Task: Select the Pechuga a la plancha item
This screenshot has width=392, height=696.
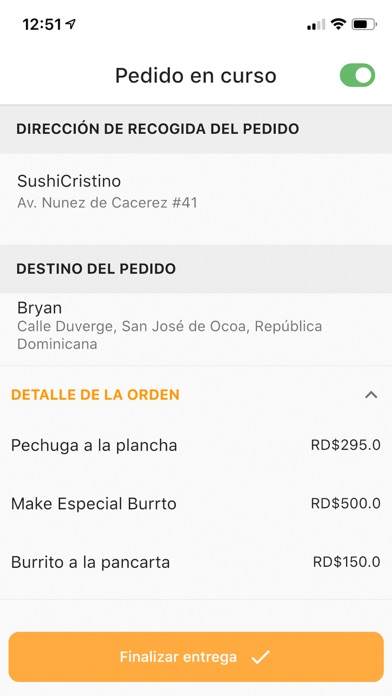Action: click(x=196, y=445)
